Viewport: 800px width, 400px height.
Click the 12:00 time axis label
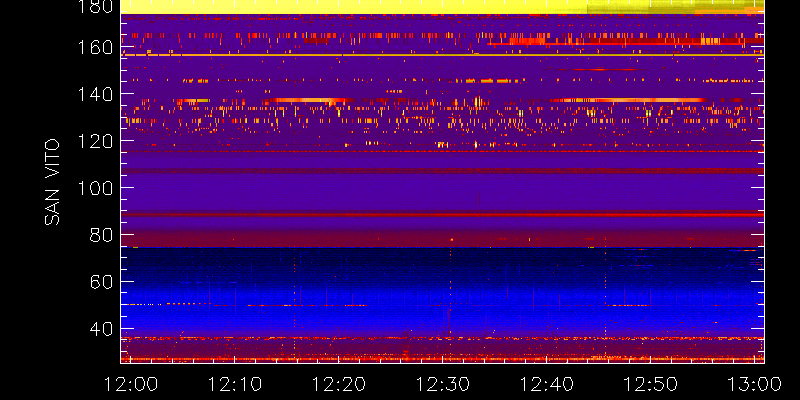click(x=131, y=384)
